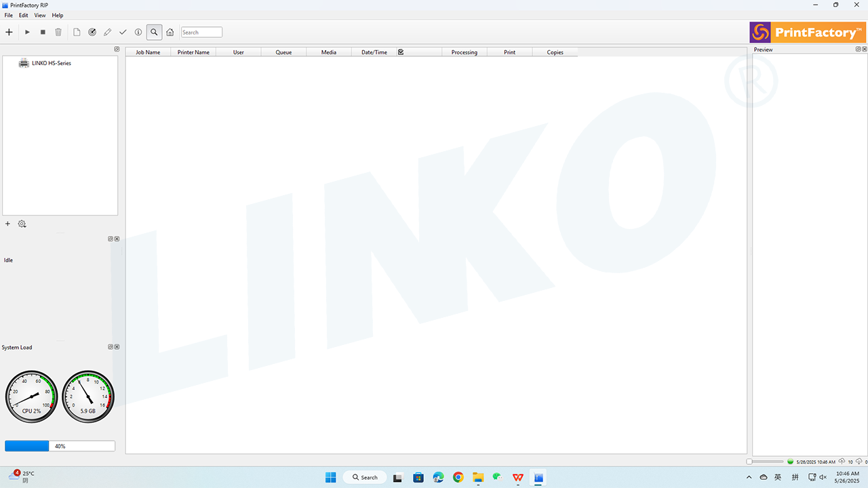Screen dimensions: 868x488
Task: Click the cloud upload icon in the status bar
Action: (842, 462)
